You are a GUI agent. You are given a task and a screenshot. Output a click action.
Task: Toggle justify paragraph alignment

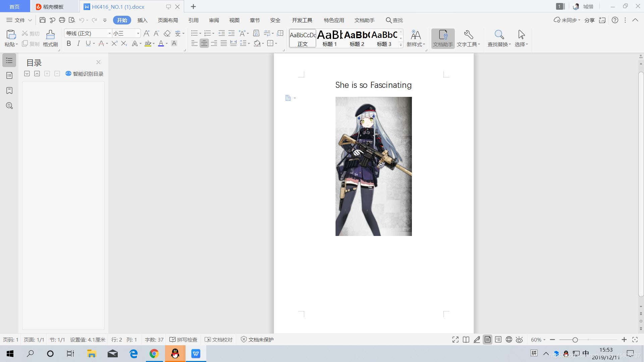(x=224, y=43)
